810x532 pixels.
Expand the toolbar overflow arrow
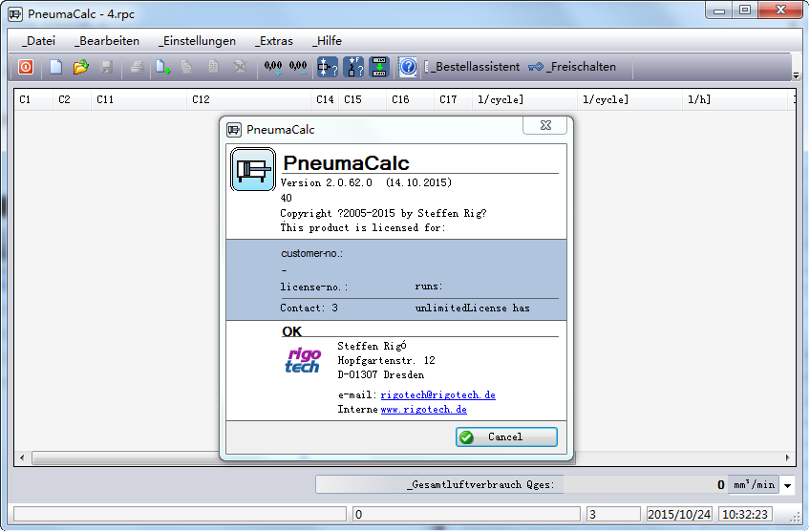pos(796,70)
